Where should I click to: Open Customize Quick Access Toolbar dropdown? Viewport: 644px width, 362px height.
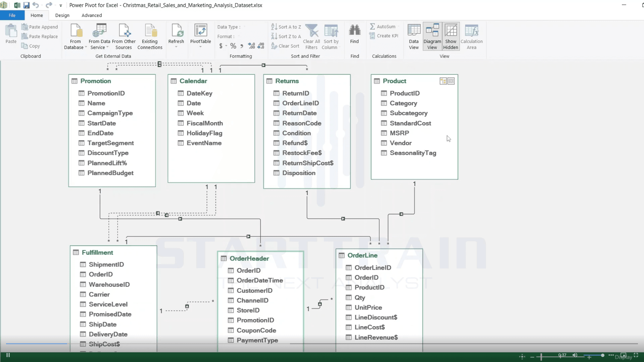point(61,5)
